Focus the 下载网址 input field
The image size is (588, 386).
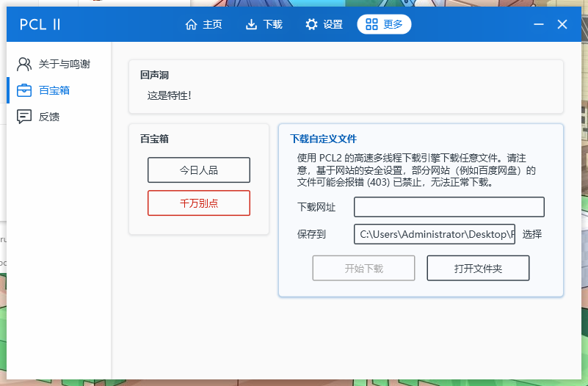[x=449, y=207]
